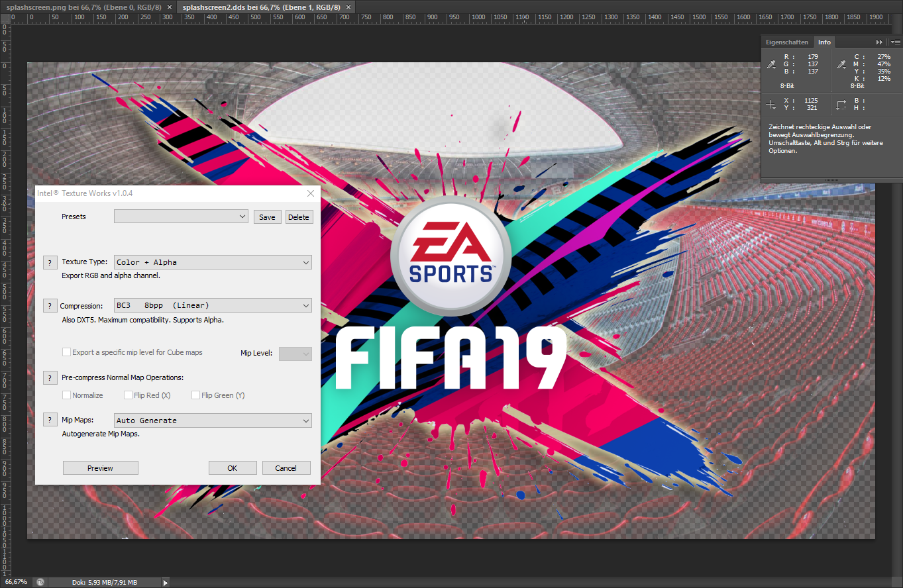This screenshot has width=903, height=588.
Task: Click the Info panel bottom resize grip
Action: click(x=832, y=180)
